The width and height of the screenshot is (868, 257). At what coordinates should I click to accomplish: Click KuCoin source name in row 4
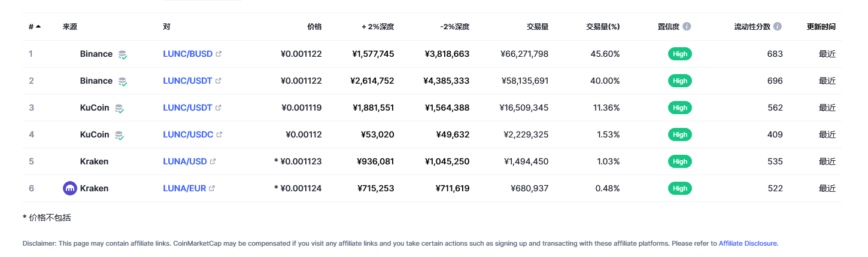[x=95, y=134]
